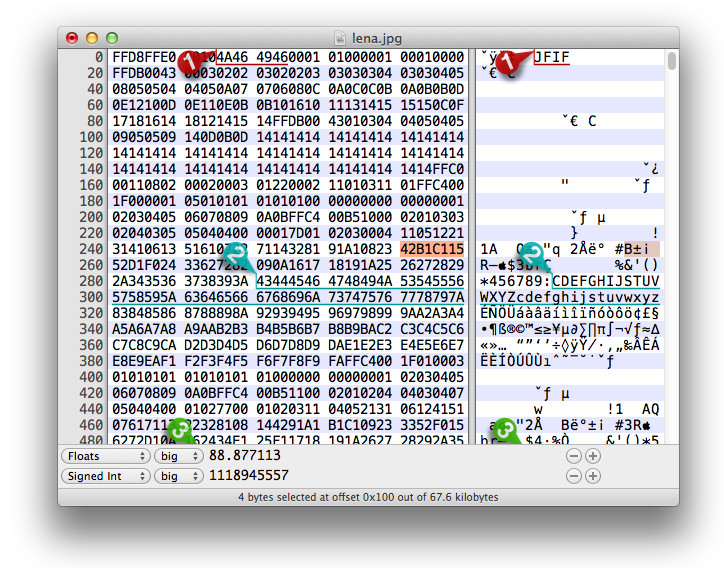
Task: Click hex group C7C8C9CA in row 360
Action: coord(144,345)
